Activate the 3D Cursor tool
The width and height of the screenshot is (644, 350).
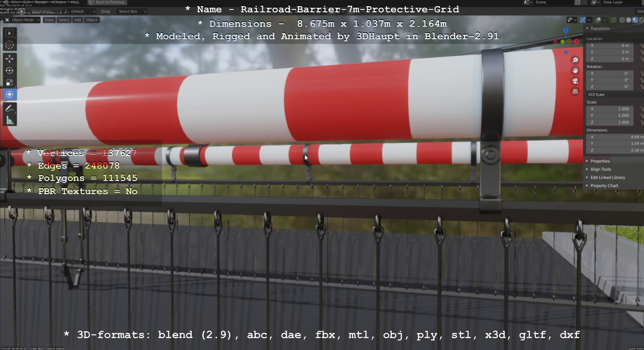(x=9, y=45)
